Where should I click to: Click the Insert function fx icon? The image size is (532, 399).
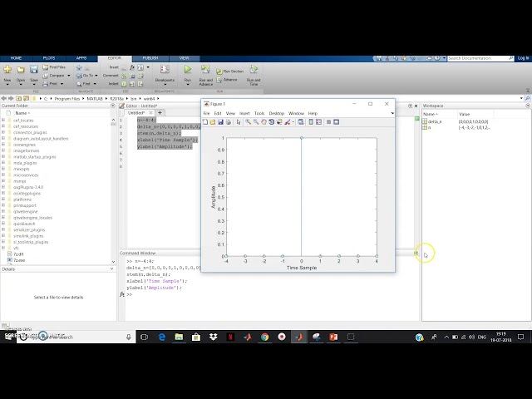[x=132, y=67]
